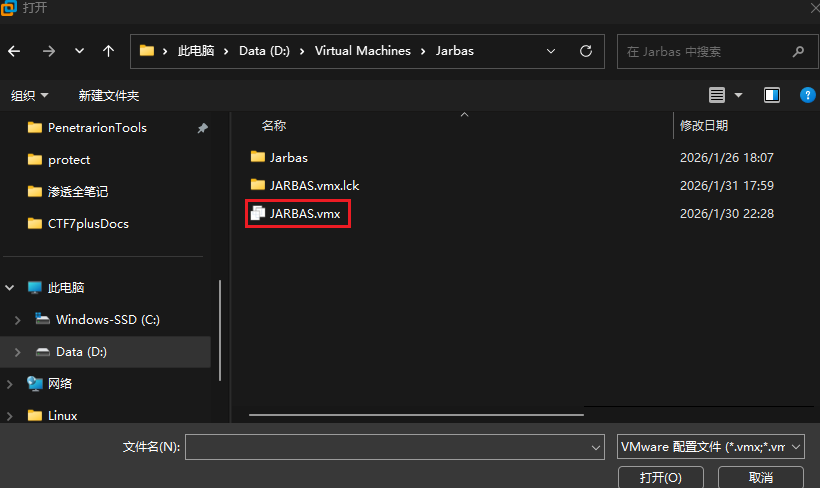
Task: Open view options dropdown arrow
Action: point(738,95)
